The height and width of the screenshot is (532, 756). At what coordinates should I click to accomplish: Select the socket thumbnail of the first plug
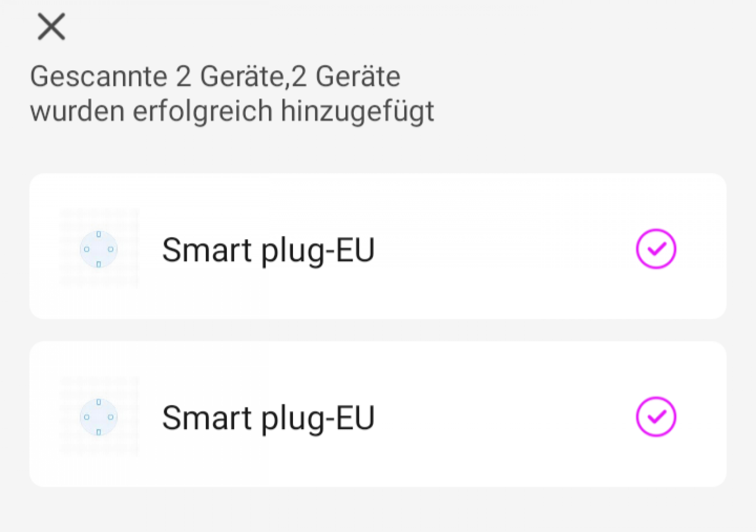[99, 249]
